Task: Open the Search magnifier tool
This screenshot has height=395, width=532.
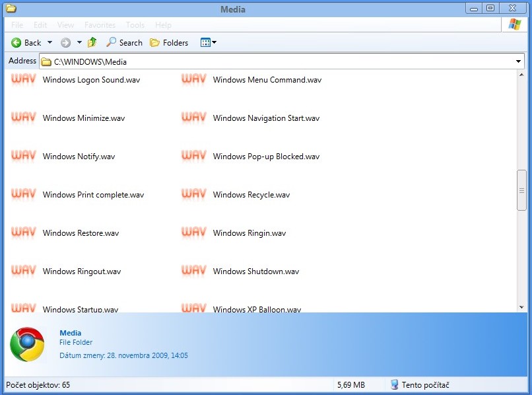Action: [x=112, y=42]
